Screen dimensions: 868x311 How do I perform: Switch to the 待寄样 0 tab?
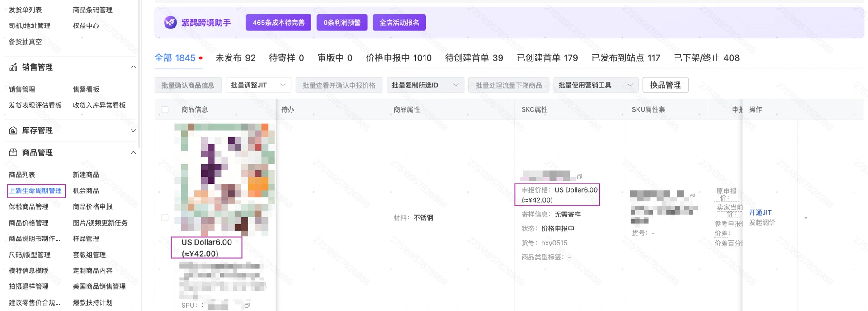pos(287,58)
